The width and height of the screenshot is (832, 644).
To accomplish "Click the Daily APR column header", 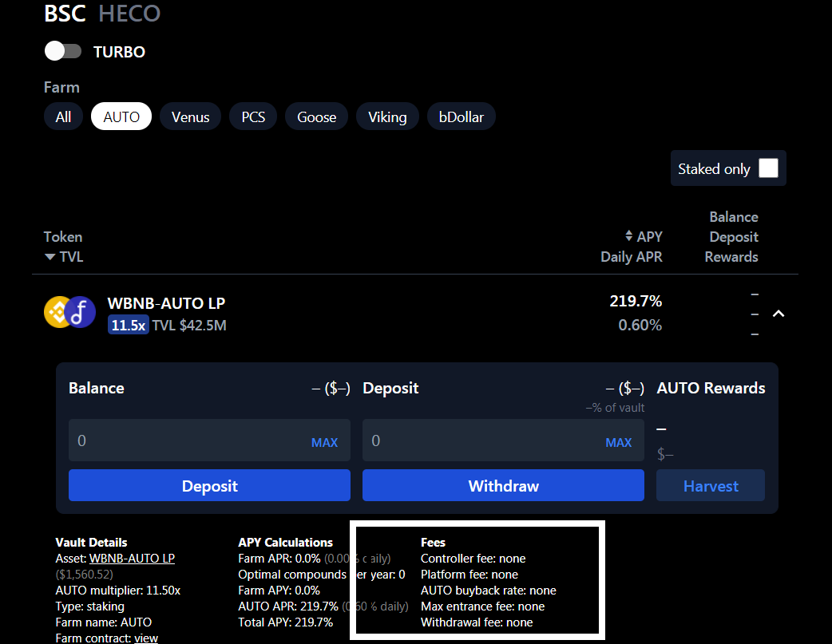I will [x=632, y=257].
